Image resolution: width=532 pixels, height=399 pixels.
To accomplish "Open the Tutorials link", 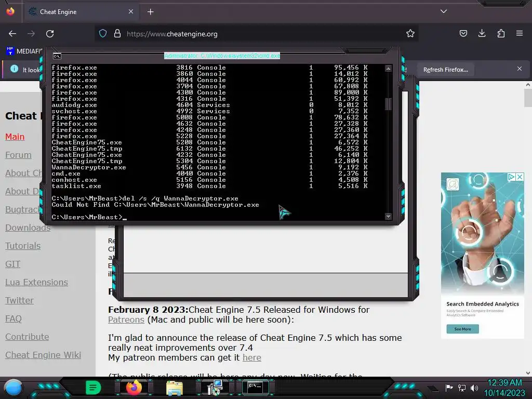I will pos(23,246).
